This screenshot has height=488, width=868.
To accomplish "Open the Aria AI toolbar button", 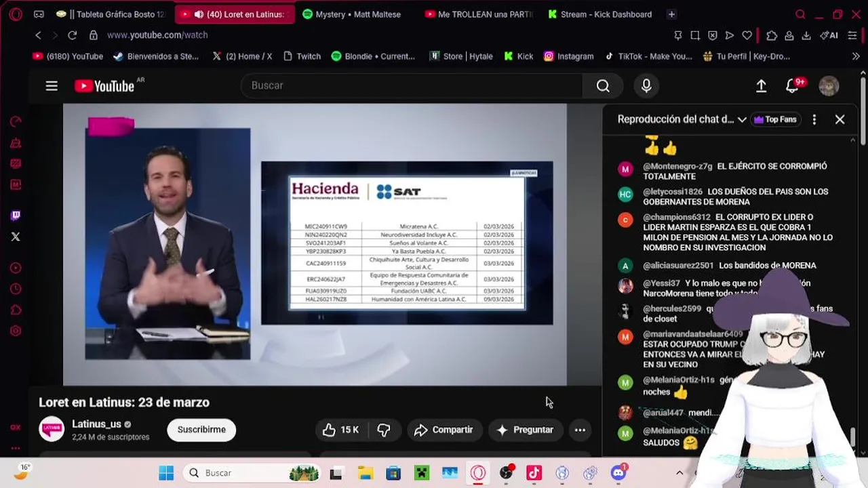I will click(x=829, y=35).
